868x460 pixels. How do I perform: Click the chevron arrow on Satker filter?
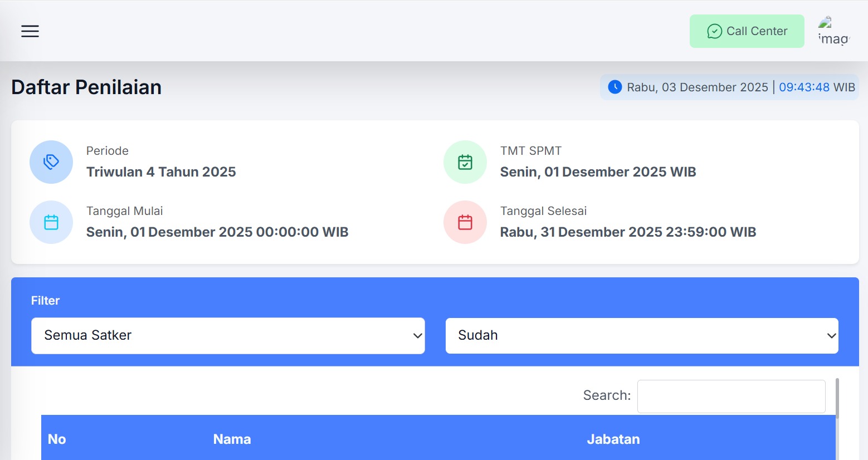[417, 336]
